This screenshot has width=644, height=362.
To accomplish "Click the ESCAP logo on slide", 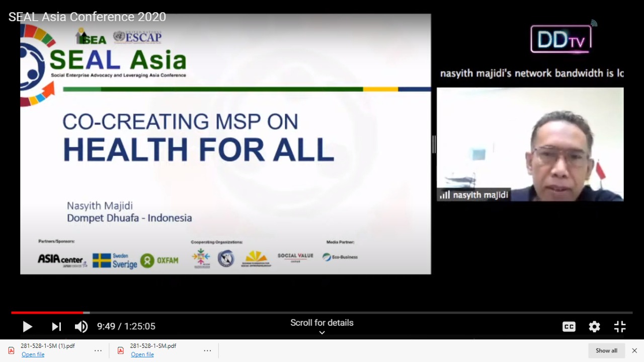I will (137, 37).
